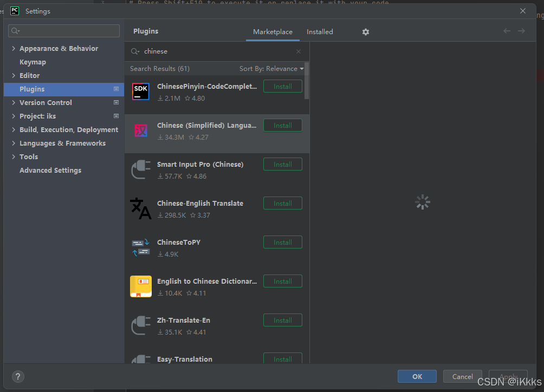The height and width of the screenshot is (392, 544).
Task: Click the plugin list vertical scrollbar
Action: (x=307, y=81)
